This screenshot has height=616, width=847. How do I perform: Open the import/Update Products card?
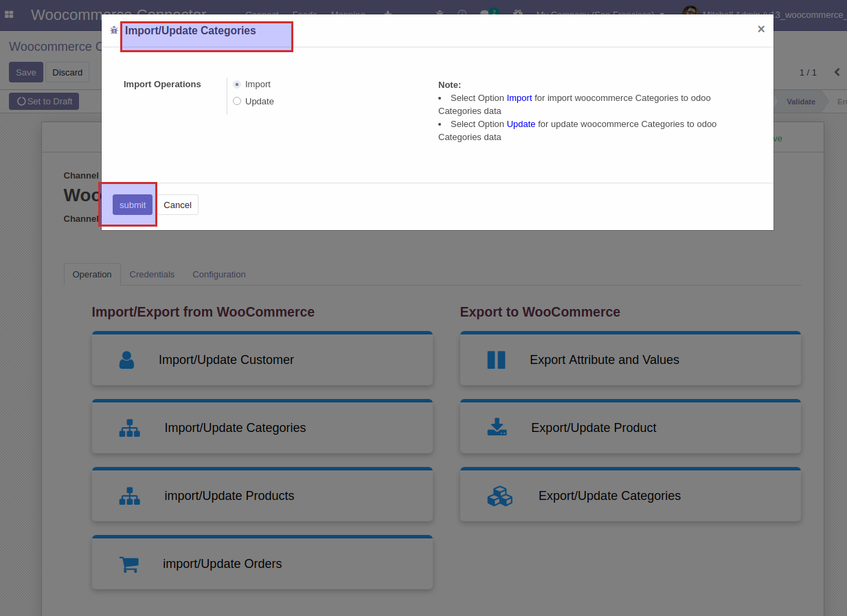pos(262,494)
